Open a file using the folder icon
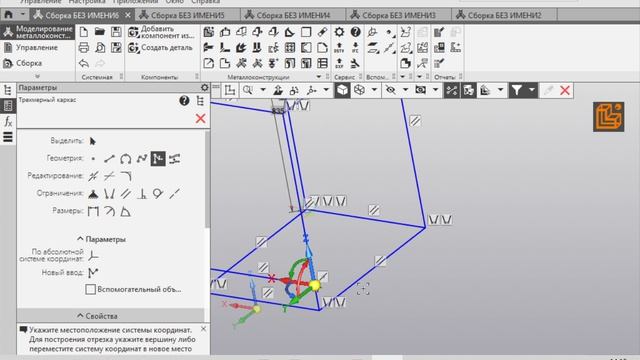 [100, 32]
